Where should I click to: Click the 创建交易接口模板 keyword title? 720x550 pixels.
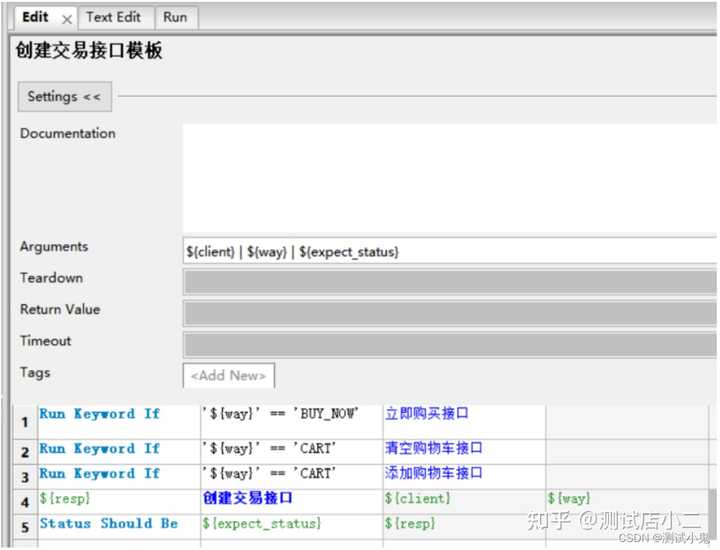[89, 50]
